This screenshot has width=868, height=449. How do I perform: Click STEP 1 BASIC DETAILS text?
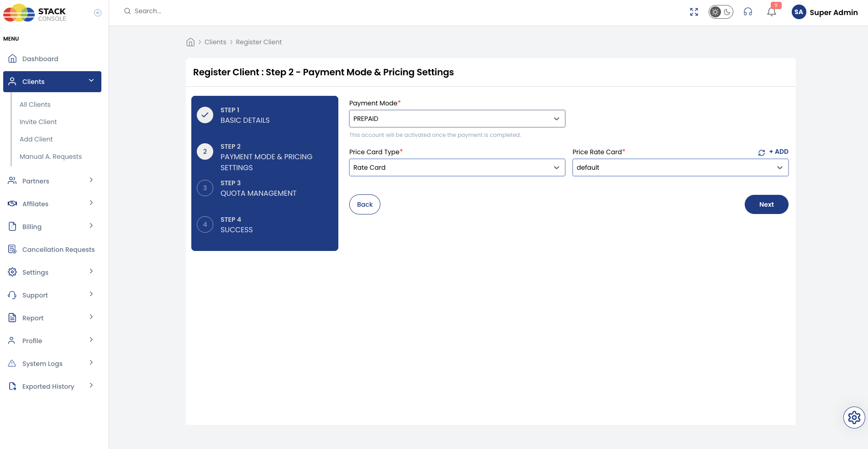click(x=245, y=115)
